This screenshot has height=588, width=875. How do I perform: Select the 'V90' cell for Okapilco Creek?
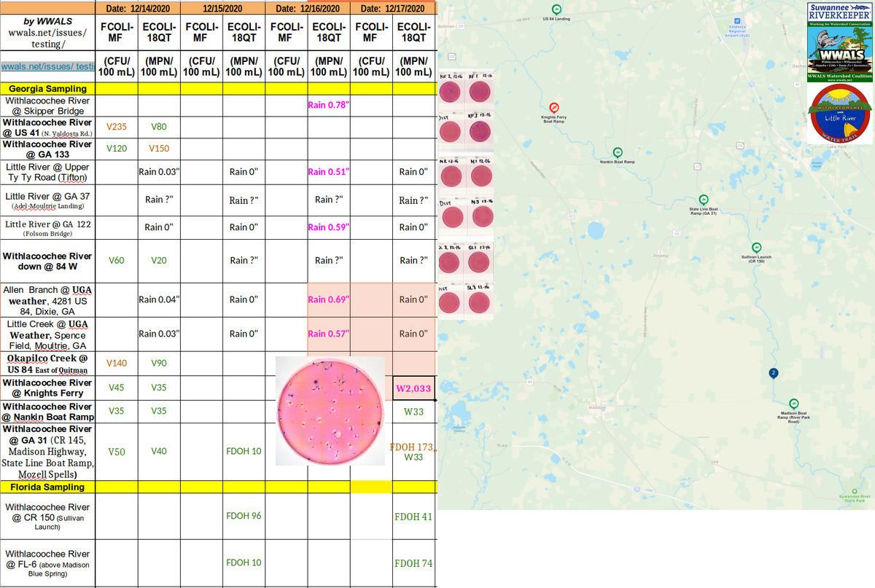pos(159,363)
